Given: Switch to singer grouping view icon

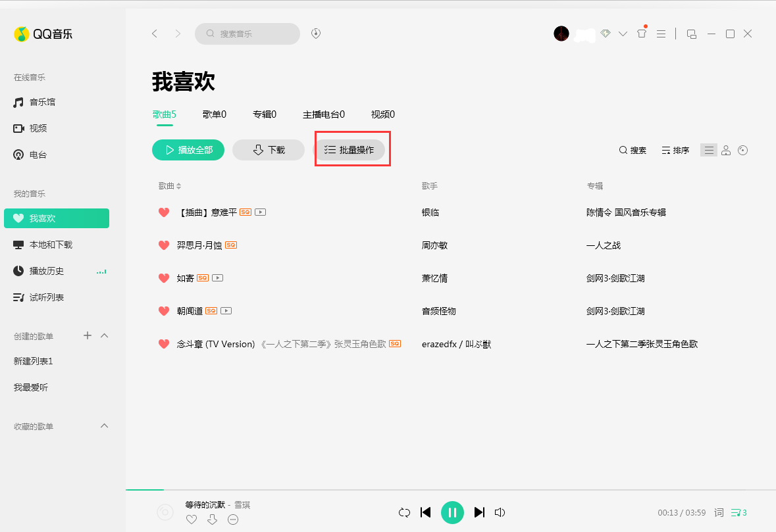Looking at the screenshot, I should pos(726,150).
